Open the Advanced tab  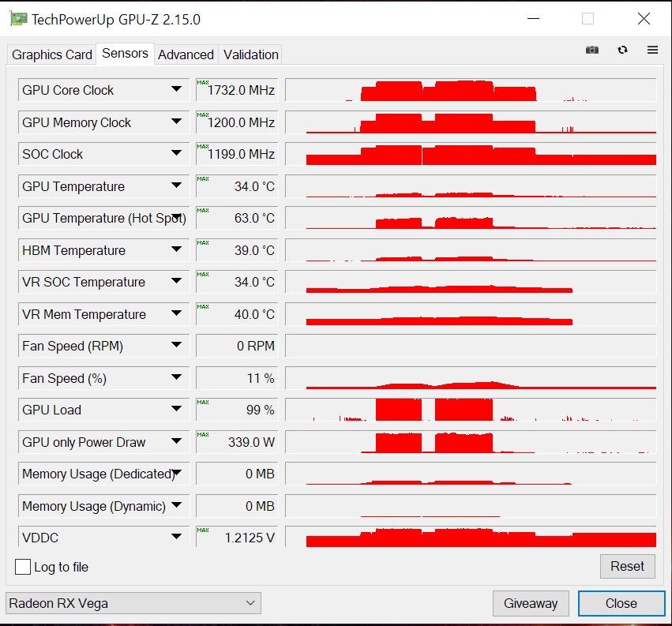(x=186, y=54)
